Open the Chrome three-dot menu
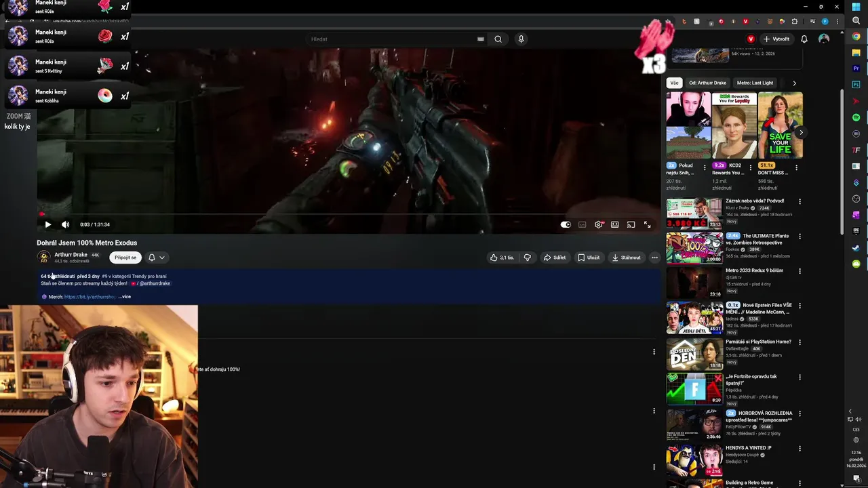Viewport: 868px width, 488px height. point(837,22)
